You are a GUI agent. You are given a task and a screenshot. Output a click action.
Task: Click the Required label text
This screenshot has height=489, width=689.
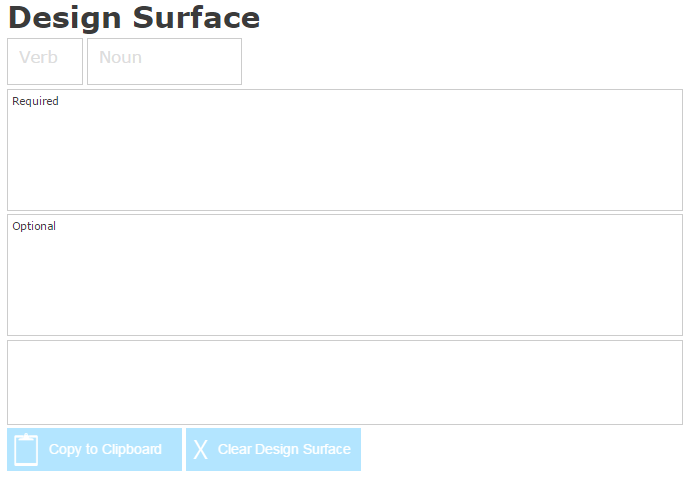[x=35, y=101]
